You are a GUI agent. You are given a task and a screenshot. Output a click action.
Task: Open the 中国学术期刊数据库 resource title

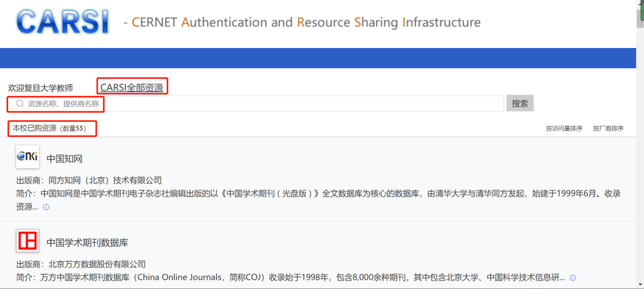[87, 243]
